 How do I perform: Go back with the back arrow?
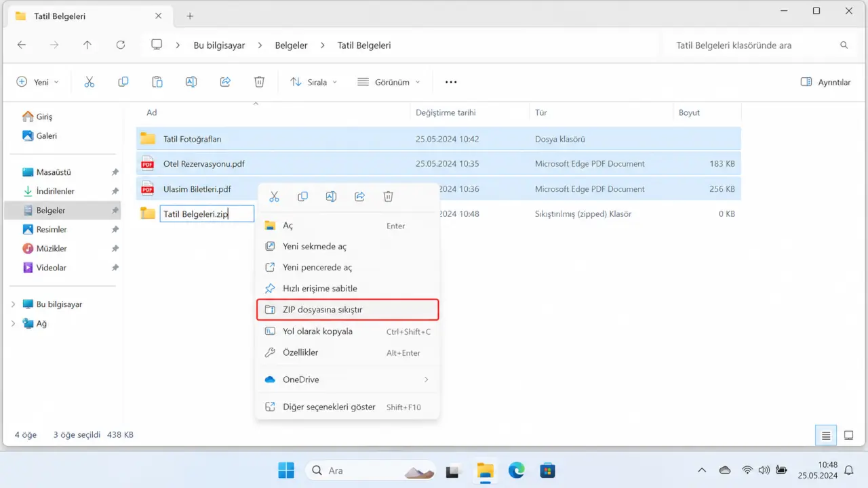(22, 45)
